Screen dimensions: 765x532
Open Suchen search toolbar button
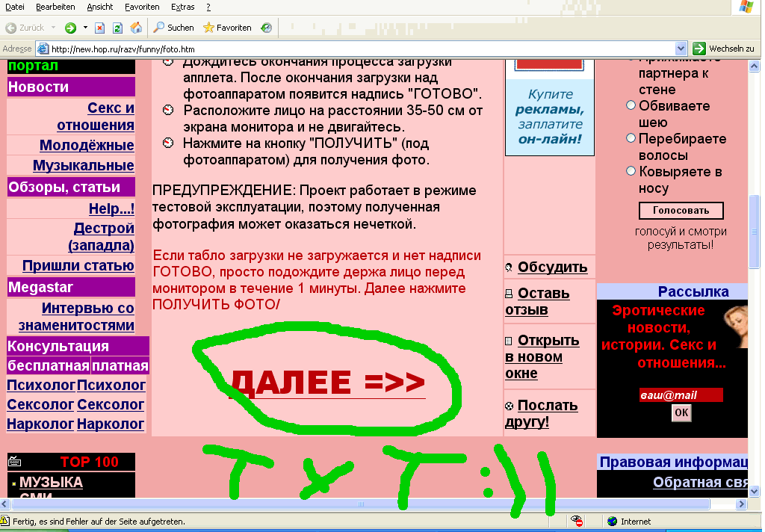click(x=173, y=28)
